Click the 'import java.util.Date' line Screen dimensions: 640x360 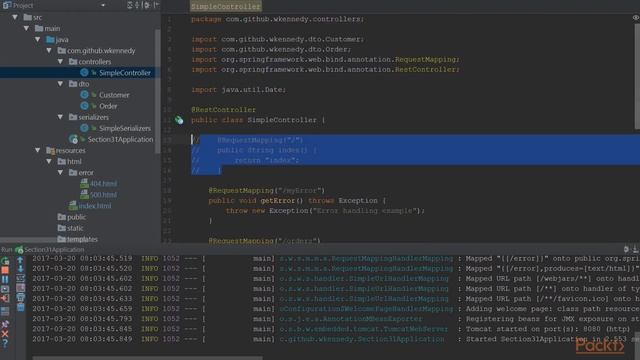pos(238,90)
